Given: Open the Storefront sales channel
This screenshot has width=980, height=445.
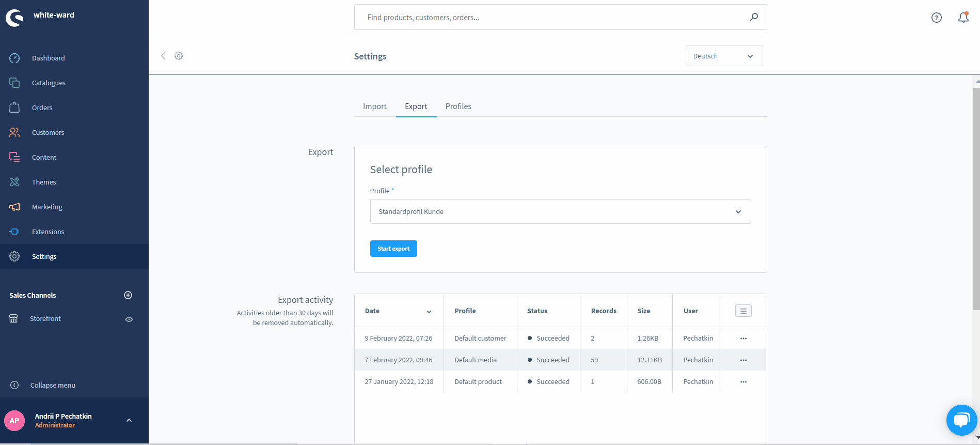Looking at the screenshot, I should coord(45,318).
